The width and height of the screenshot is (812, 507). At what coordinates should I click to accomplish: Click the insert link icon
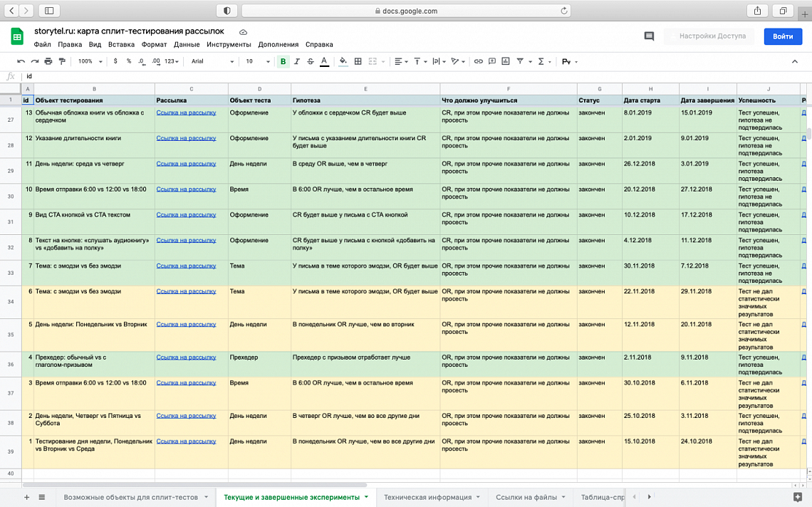[x=479, y=62]
